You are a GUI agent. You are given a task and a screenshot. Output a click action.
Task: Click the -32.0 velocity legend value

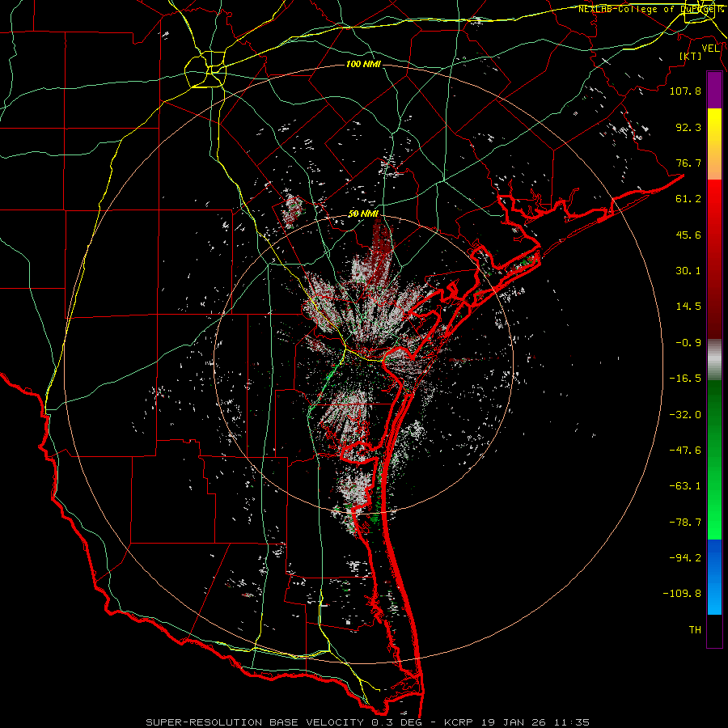click(x=685, y=415)
